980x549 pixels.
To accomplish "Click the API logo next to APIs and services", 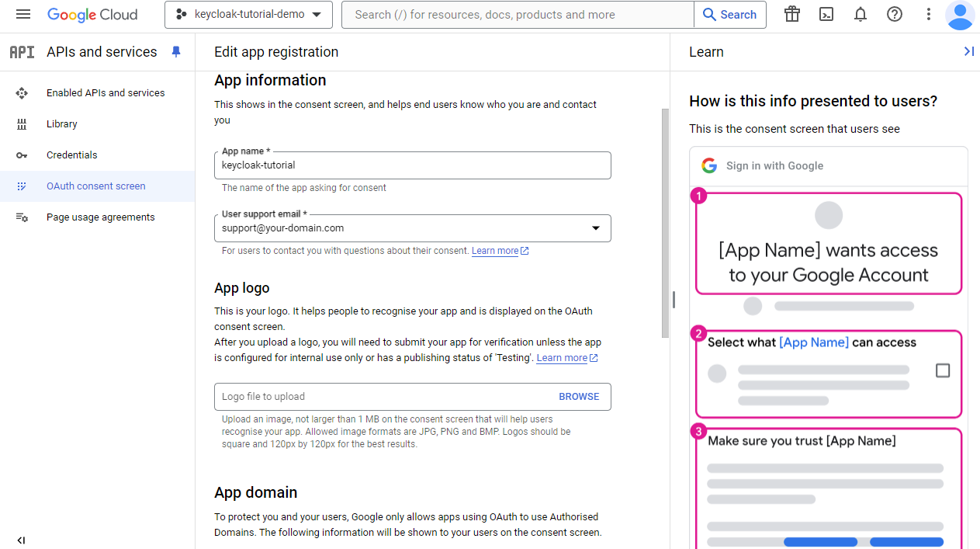I will (x=22, y=52).
